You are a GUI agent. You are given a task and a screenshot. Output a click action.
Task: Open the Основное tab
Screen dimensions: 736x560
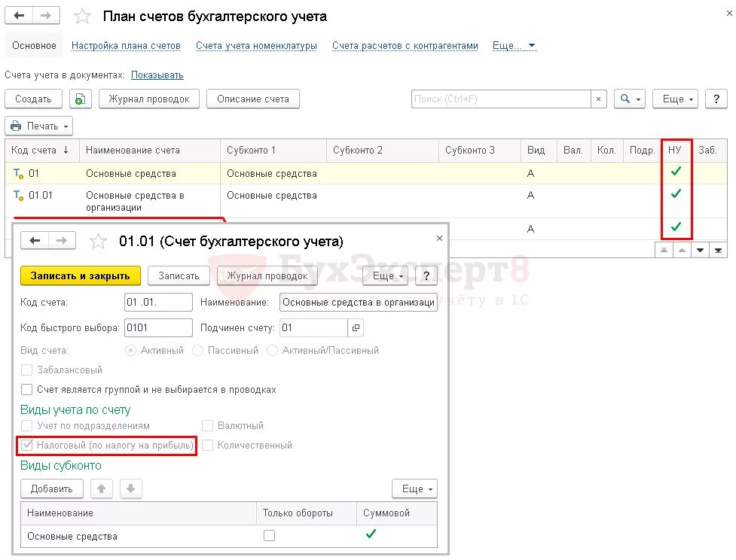(x=34, y=45)
